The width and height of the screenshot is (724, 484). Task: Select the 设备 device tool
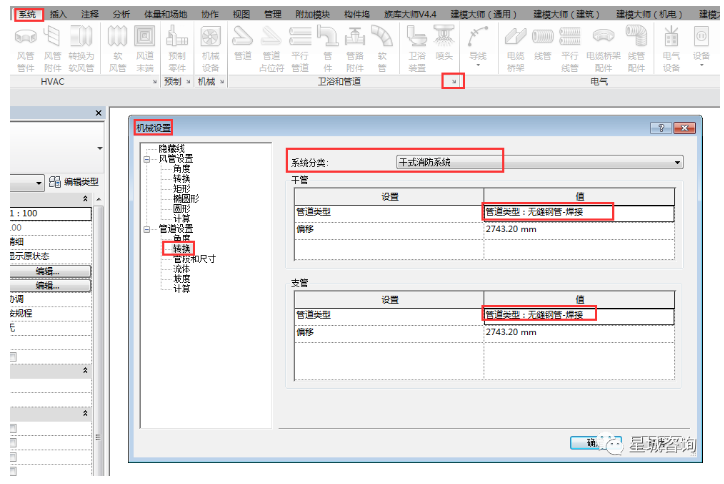coord(701,44)
